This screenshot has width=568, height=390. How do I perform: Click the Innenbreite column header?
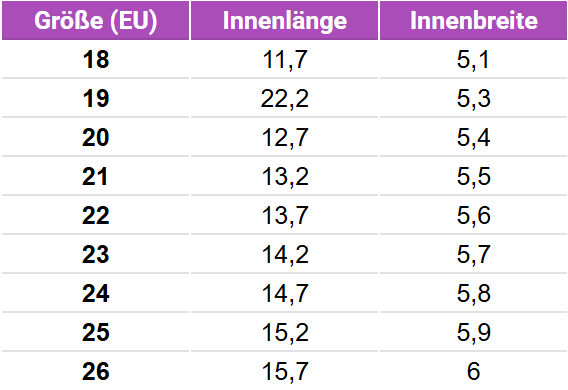pos(473,20)
